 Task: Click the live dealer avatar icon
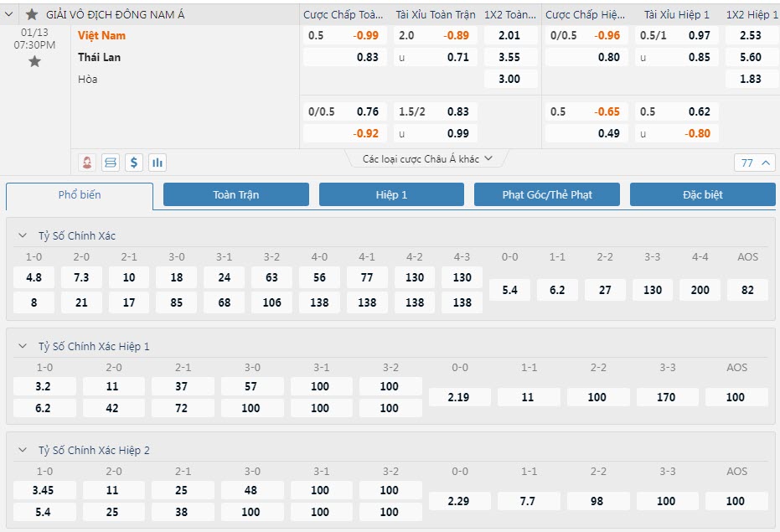86,163
